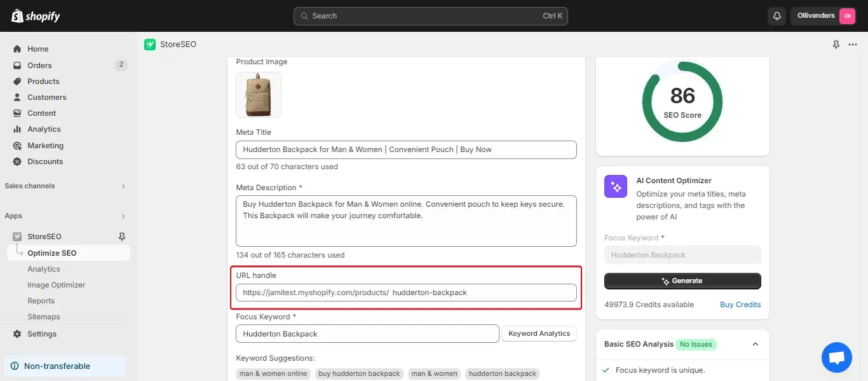
Task: Click the Generate button
Action: [682, 281]
